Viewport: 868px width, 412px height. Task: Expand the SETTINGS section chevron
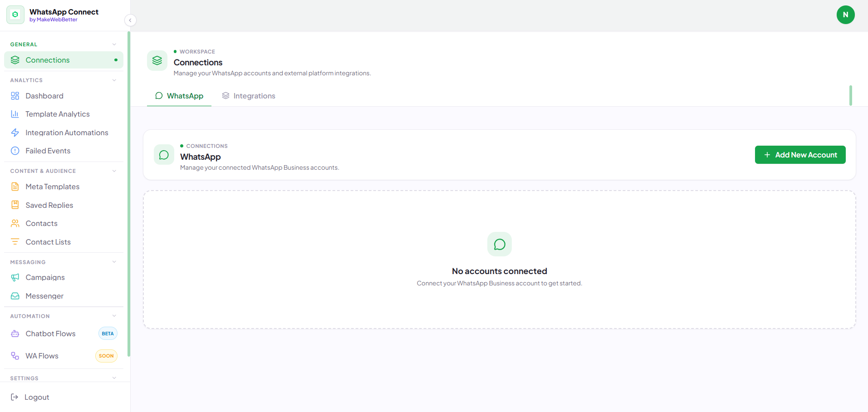point(114,378)
